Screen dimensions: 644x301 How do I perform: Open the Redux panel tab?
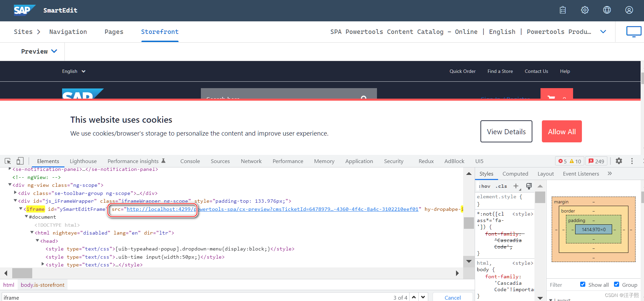pos(426,161)
